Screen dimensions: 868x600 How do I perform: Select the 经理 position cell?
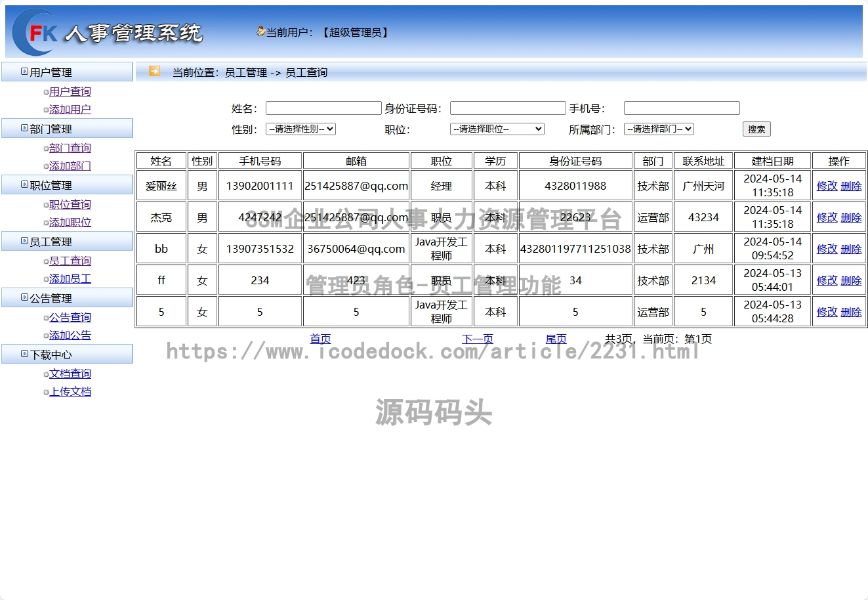pyautogui.click(x=442, y=186)
